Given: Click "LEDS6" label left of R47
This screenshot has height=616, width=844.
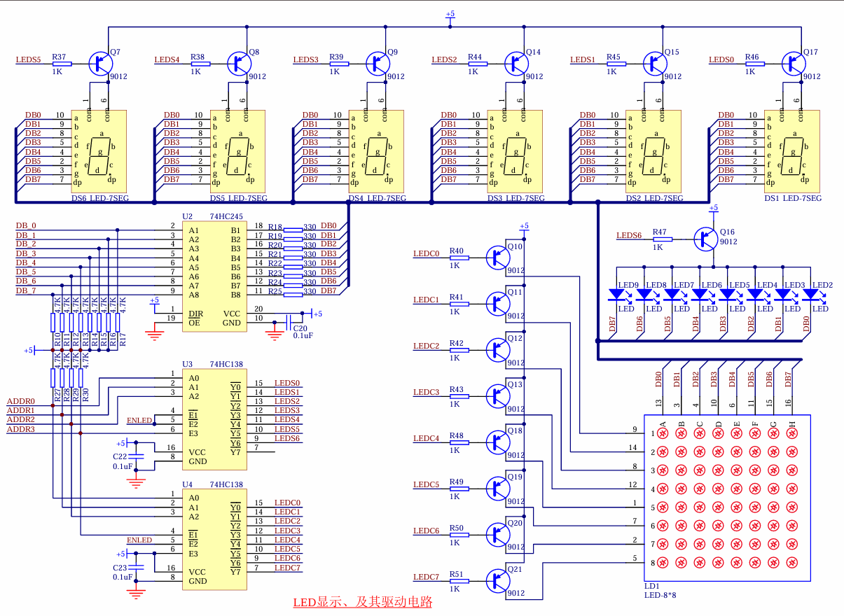Looking at the screenshot, I should (x=628, y=235).
